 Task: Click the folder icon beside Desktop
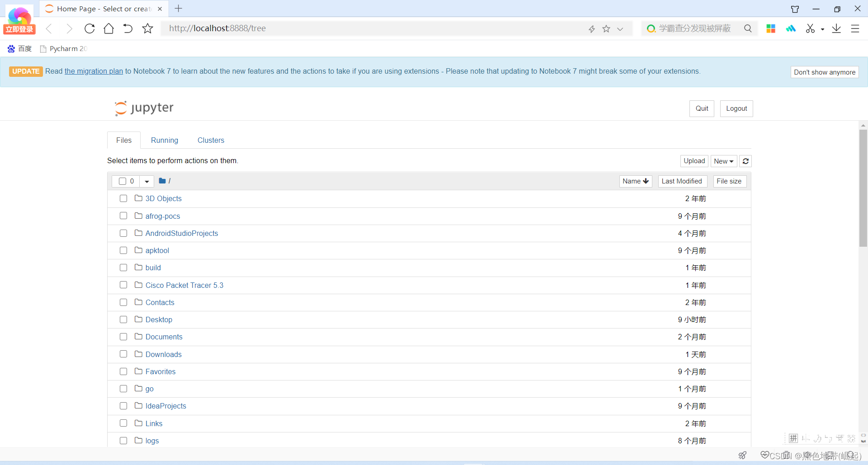point(138,319)
